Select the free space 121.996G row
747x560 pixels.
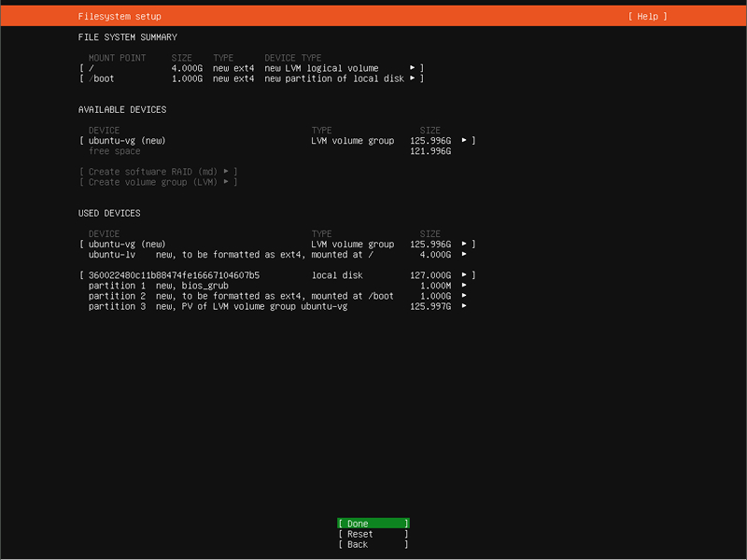click(271, 151)
